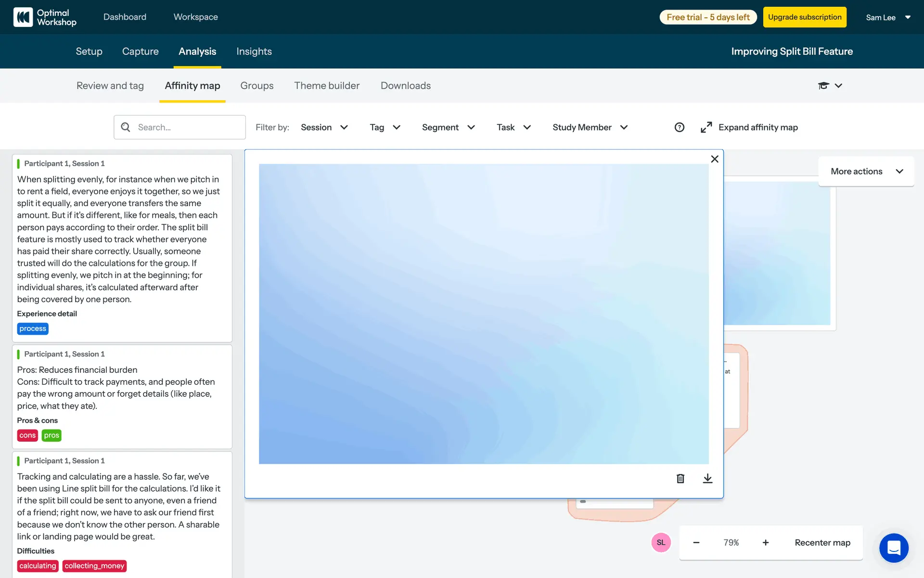Expand the Session filter dropdown
Screen dimensions: 924x578
point(324,127)
